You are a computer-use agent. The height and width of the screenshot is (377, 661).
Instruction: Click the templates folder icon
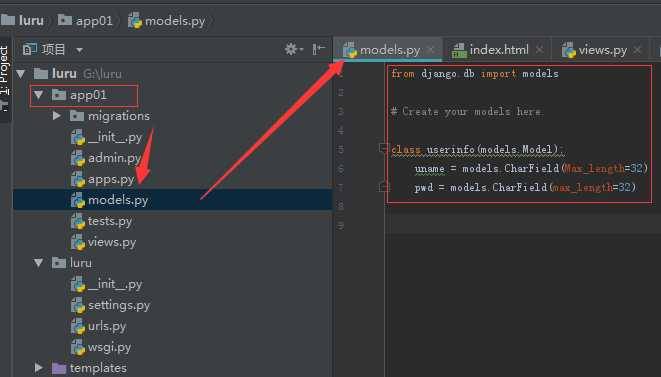point(59,368)
